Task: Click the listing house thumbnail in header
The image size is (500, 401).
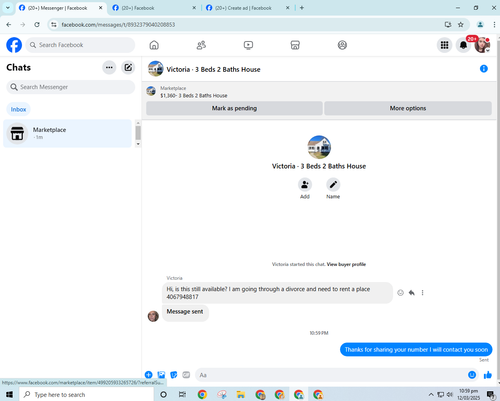Action: pyautogui.click(x=155, y=69)
